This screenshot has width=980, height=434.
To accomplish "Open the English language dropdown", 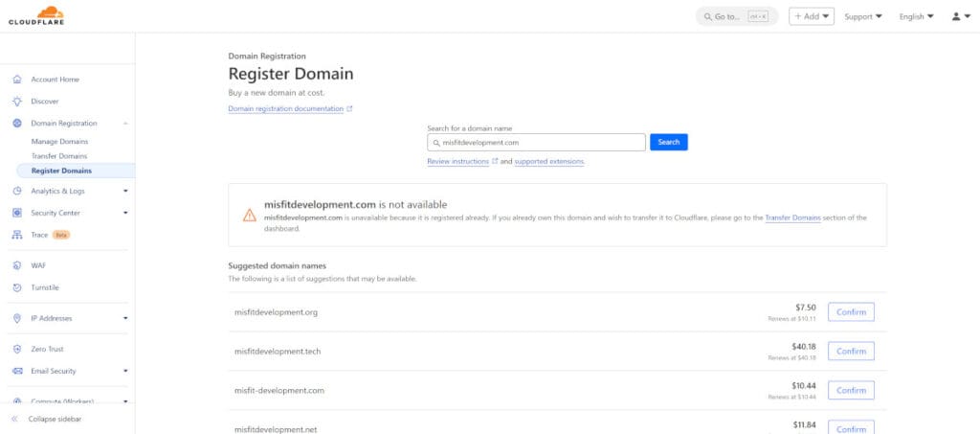I will pyautogui.click(x=916, y=16).
